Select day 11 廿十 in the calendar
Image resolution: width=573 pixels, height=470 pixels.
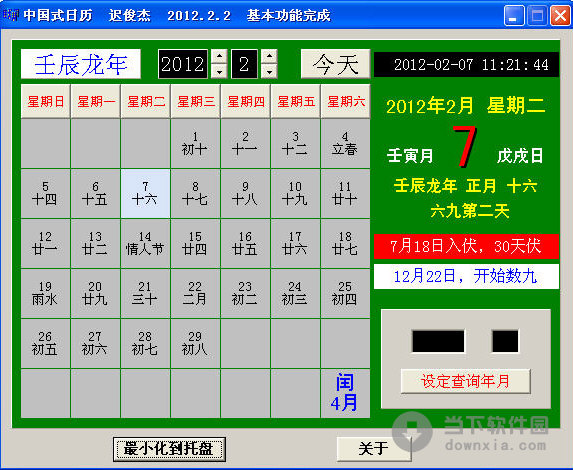click(346, 194)
